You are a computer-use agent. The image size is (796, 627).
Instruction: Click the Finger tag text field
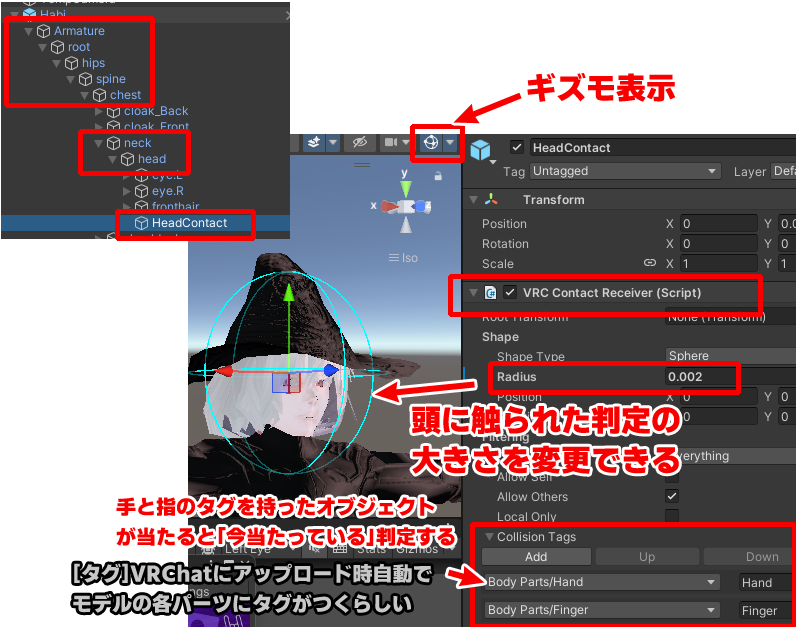tap(768, 610)
